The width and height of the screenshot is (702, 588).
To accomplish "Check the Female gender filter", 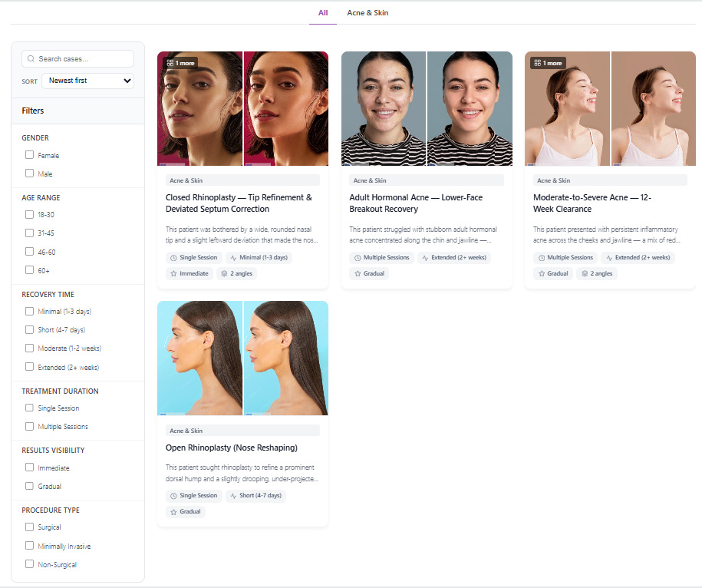I will point(30,155).
